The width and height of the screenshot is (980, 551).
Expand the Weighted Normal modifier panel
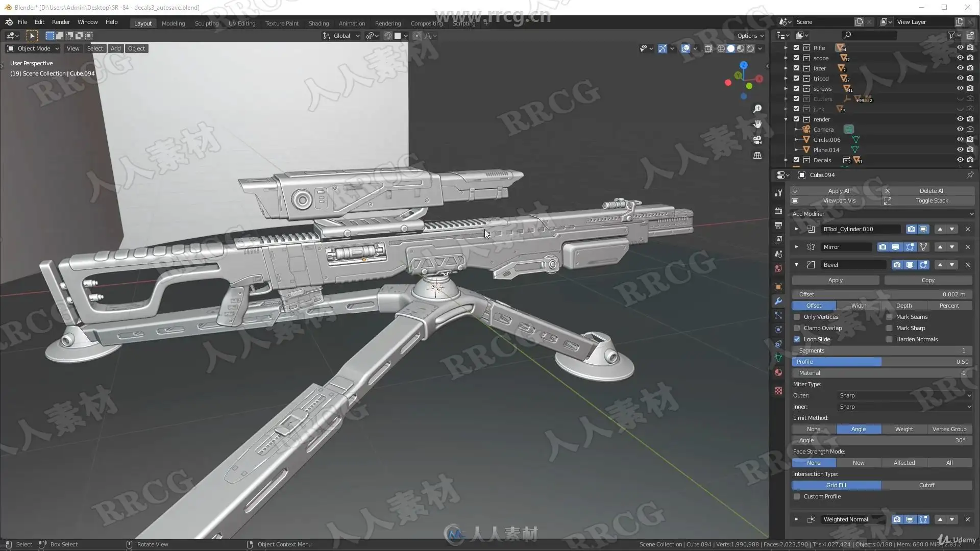(796, 519)
